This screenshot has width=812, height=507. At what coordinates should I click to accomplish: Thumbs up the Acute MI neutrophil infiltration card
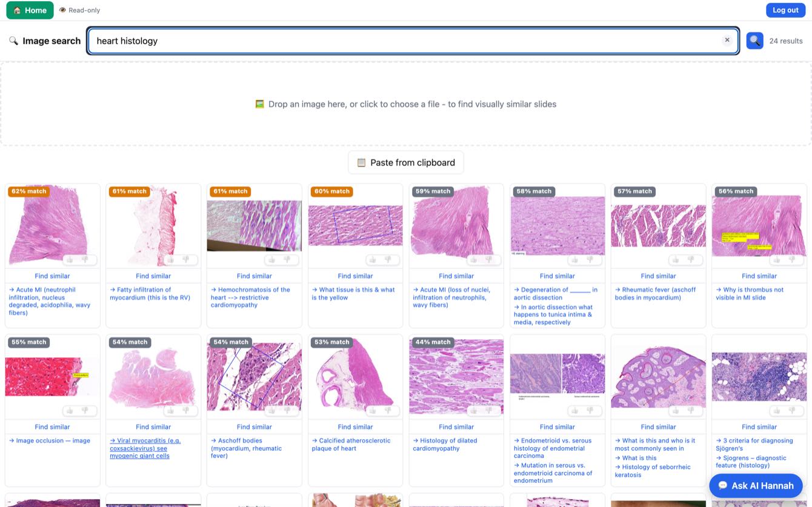point(70,260)
